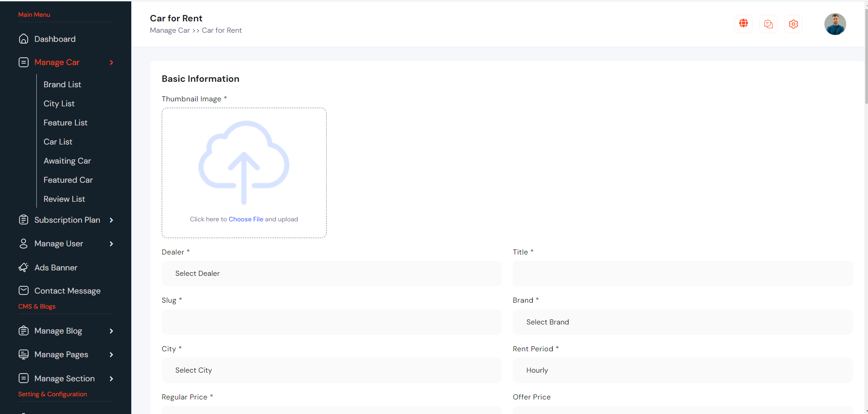Click into the Slug text field
Viewport: 868px width, 414px height.
click(332, 322)
